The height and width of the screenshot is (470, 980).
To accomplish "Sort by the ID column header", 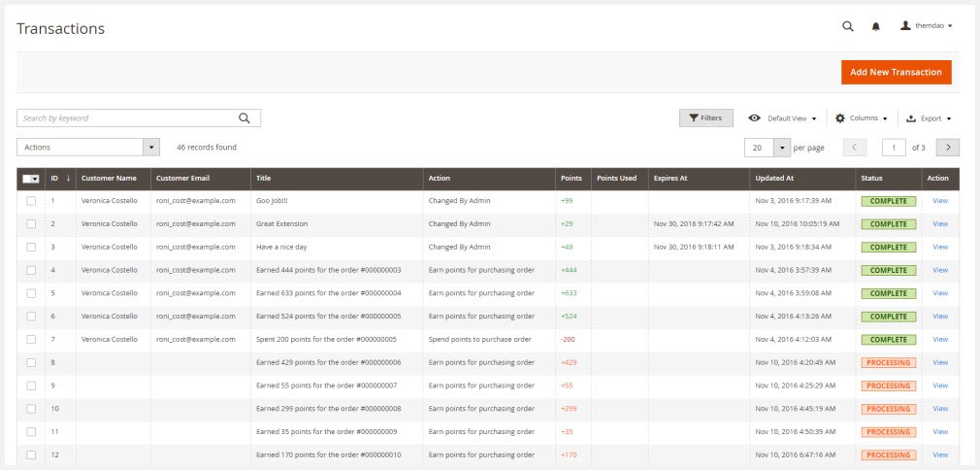I will click(60, 179).
